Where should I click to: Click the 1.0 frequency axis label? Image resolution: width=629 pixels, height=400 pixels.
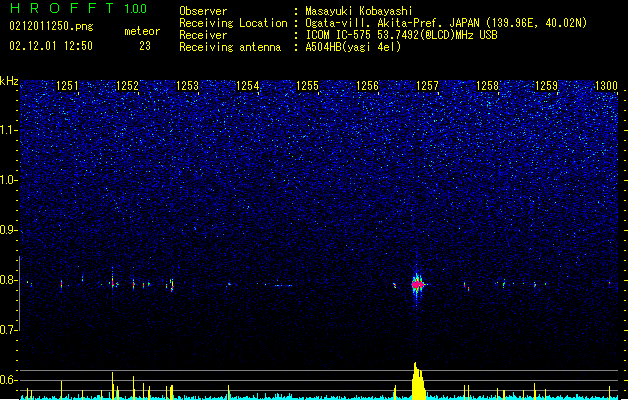[9, 180]
